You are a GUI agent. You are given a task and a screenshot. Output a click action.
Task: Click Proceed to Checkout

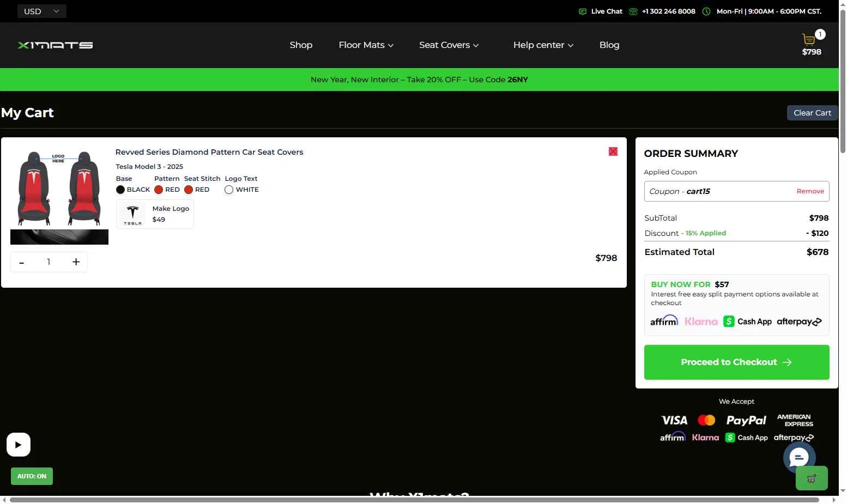(x=736, y=362)
